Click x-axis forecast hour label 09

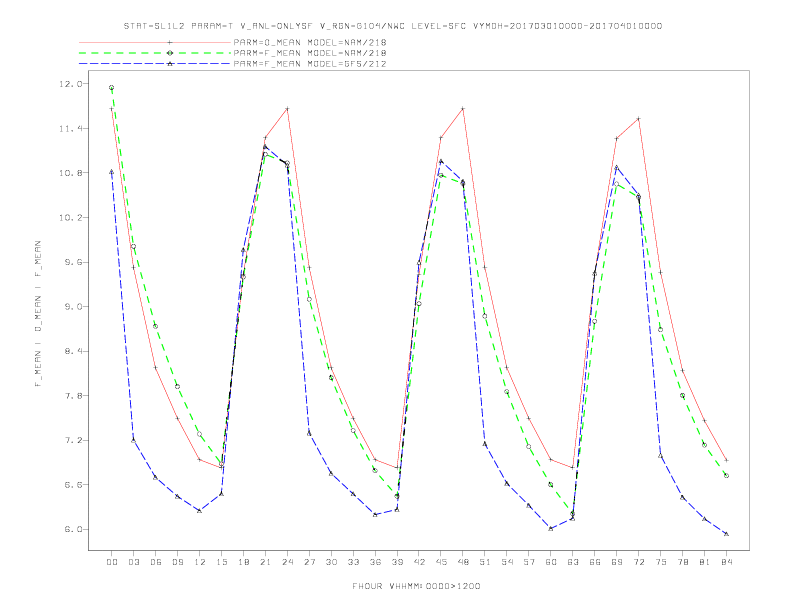click(x=177, y=562)
